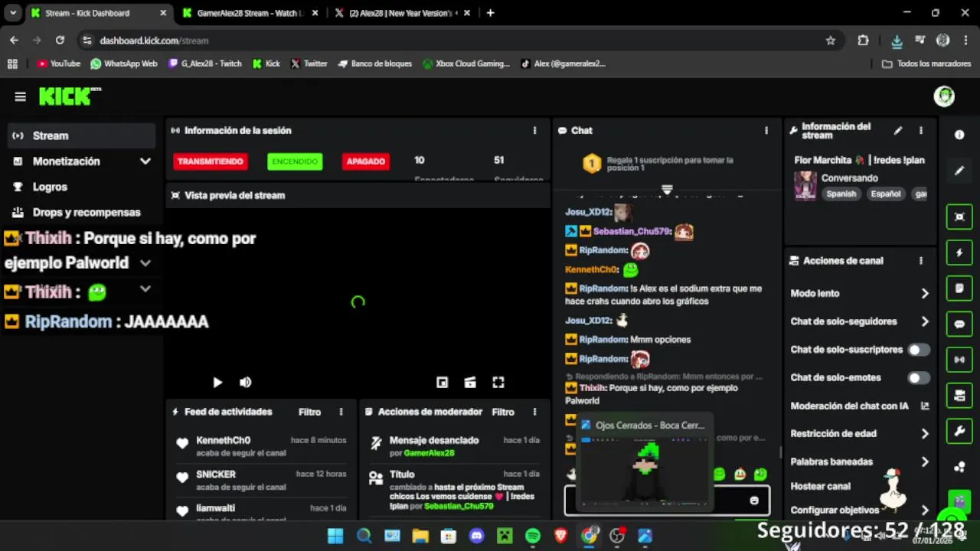The height and width of the screenshot is (551, 980).
Task: Toggle the chat bubble icon in the right rail
Action: point(959,324)
